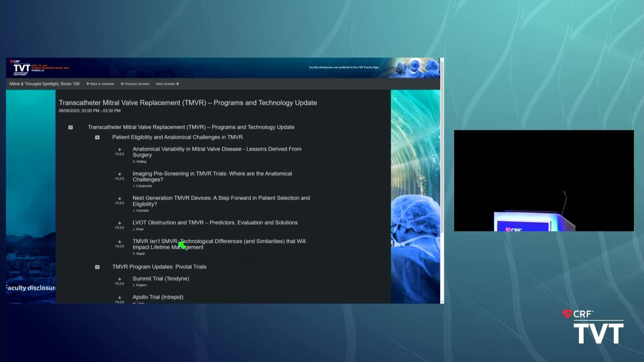
Task: Download files for Anatomical Variability in Mitral Valve Disease
Action: click(119, 151)
